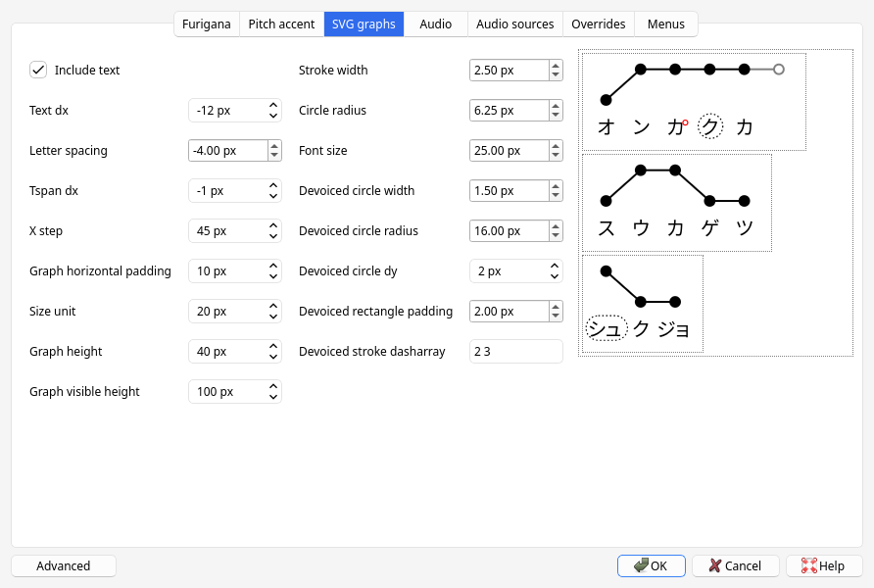This screenshot has height=588, width=874.
Task: Open the Pitch accent tab
Action: [281, 24]
